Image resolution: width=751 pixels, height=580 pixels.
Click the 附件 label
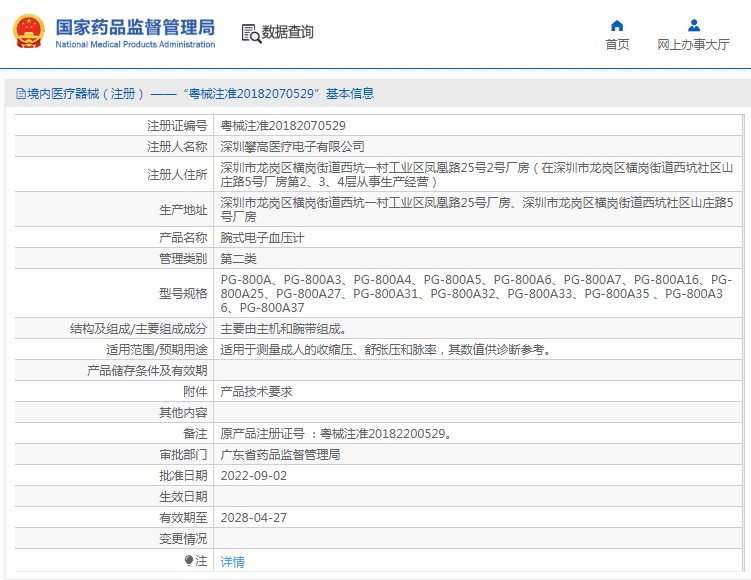(195, 392)
